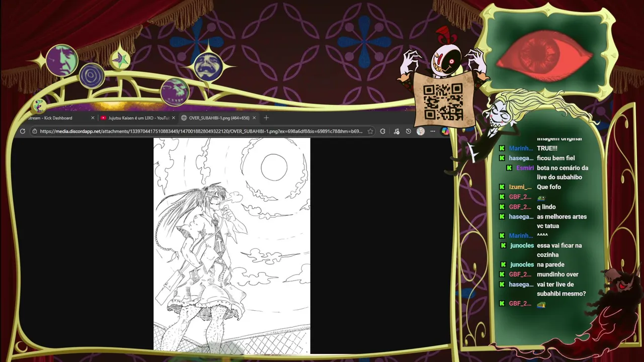Select the chat message "as melhores artes vc tatua"
This screenshot has height=362, width=644.
(x=562, y=221)
